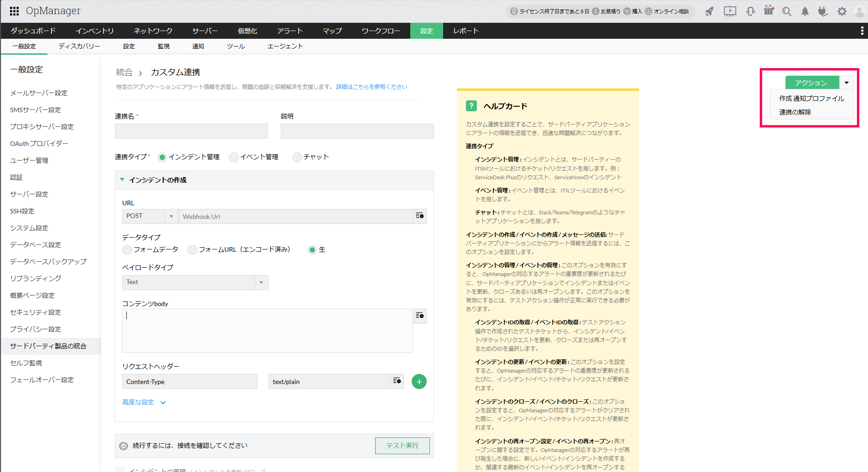
Task: Open the bell notifications icon
Action: click(805, 11)
